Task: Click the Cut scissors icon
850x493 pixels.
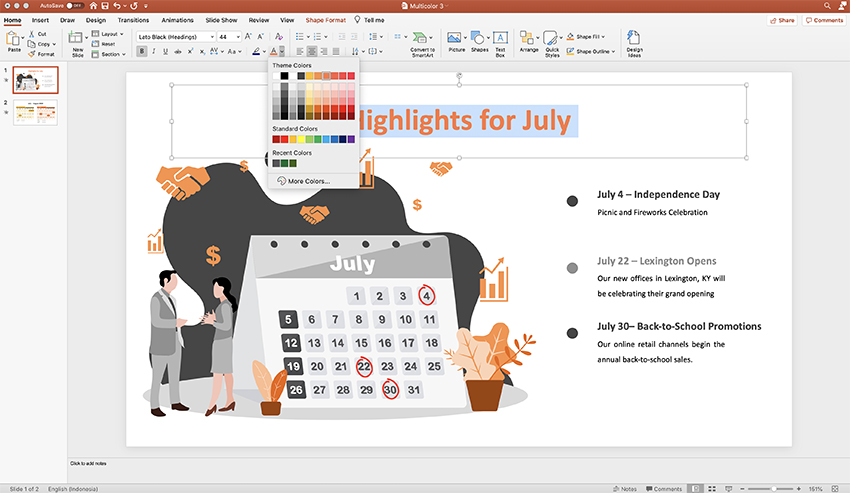Action: (x=31, y=34)
